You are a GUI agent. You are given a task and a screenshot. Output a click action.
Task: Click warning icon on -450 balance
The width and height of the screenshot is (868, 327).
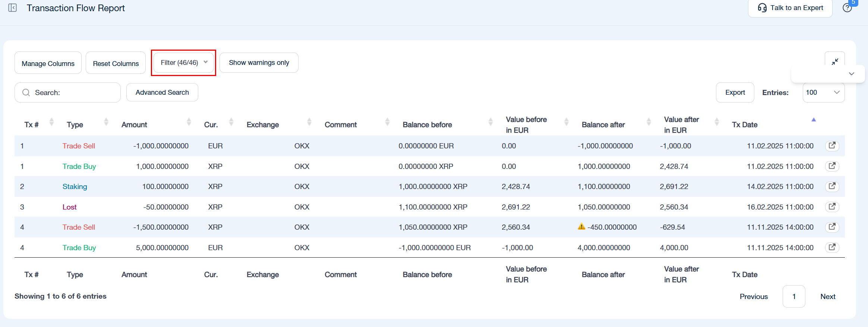(x=581, y=226)
